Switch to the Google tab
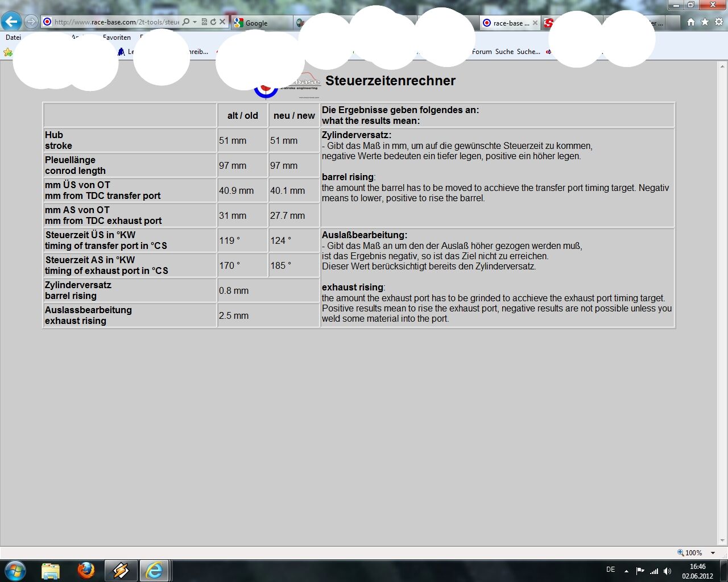This screenshot has width=728, height=582. click(x=256, y=23)
